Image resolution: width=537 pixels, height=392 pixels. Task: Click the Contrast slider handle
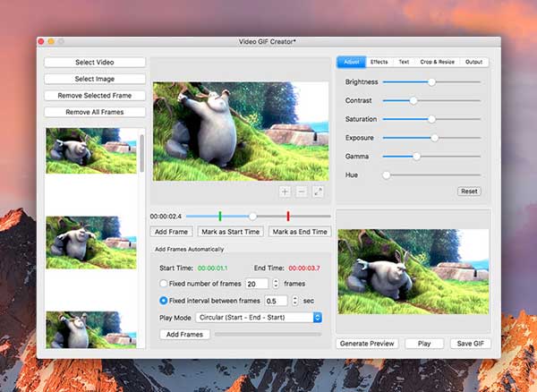[x=413, y=100]
